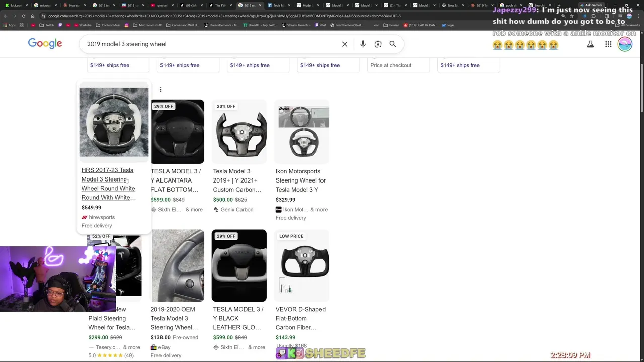Viewport: 644px width, 362px height.
Task: Open the Content Ideas bookmark folder
Action: point(107,25)
